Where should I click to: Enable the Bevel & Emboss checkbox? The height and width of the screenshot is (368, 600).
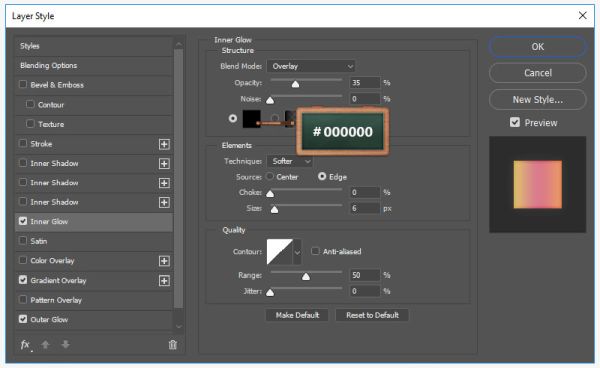click(23, 84)
